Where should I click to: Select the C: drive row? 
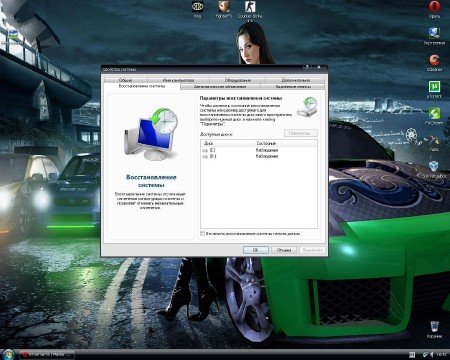click(259, 150)
